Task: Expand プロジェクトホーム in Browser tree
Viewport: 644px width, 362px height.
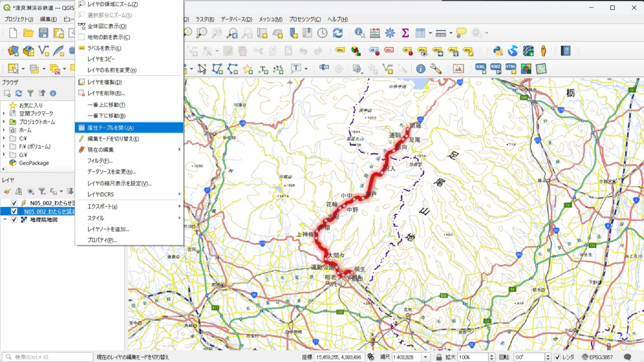Action: click(4, 122)
